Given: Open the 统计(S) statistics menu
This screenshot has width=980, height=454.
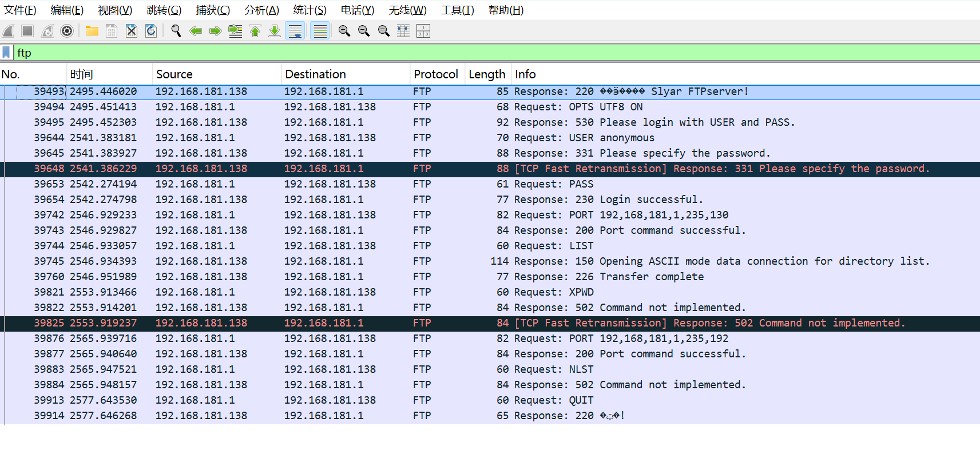Looking at the screenshot, I should pyautogui.click(x=310, y=10).
